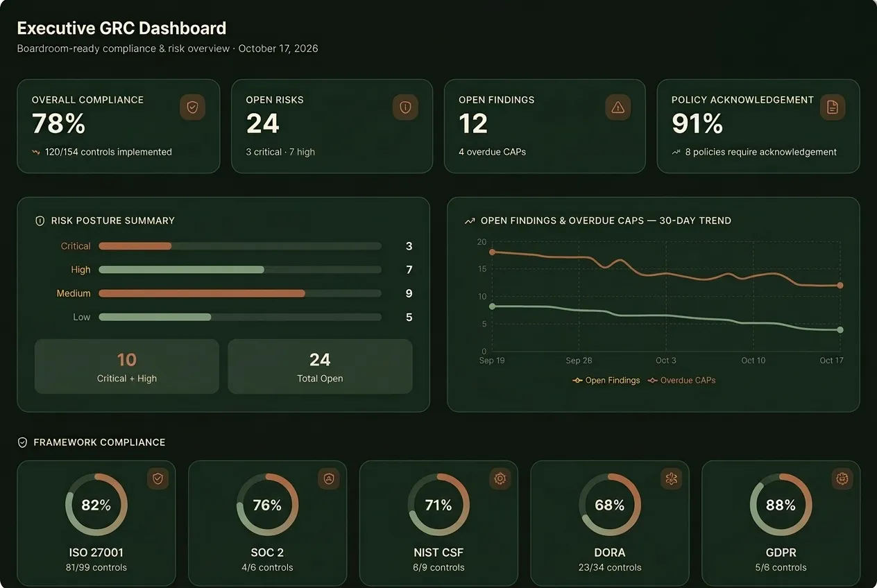877x588 pixels.
Task: Click the DORA framework name
Action: 610,553
